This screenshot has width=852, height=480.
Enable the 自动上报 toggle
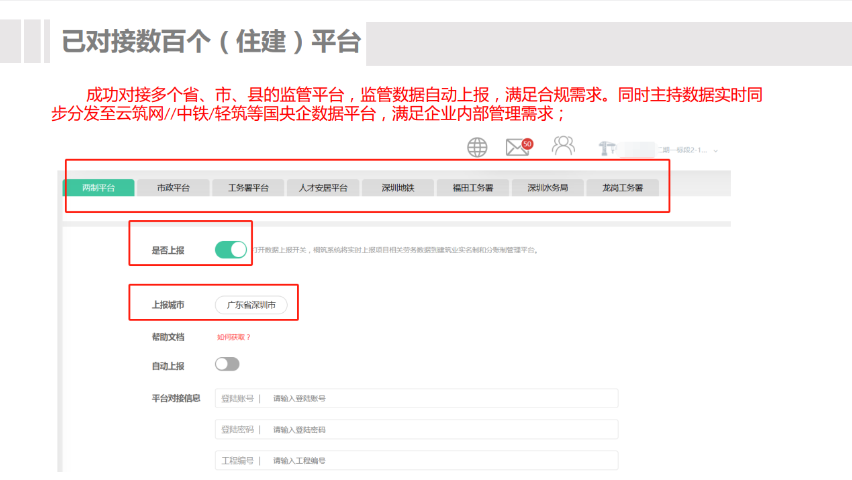coord(227,364)
